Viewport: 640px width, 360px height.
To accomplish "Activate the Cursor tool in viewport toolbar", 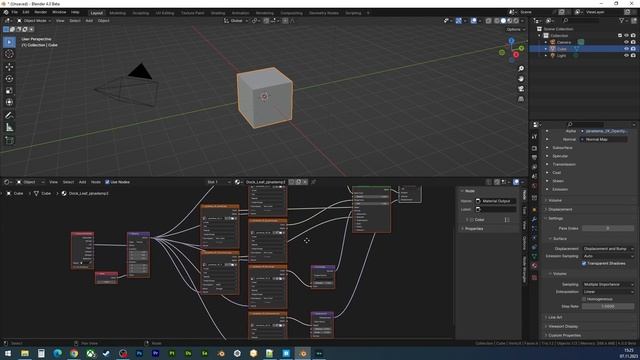I will (9, 54).
